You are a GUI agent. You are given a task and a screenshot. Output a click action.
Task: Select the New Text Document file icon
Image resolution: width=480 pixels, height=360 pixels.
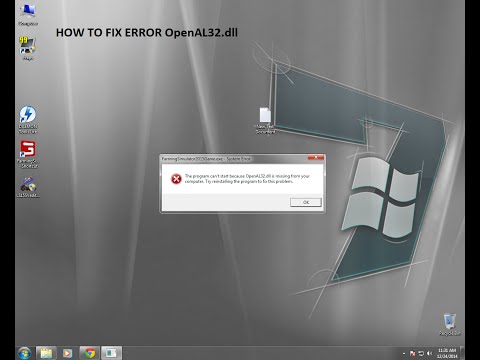click(265, 121)
